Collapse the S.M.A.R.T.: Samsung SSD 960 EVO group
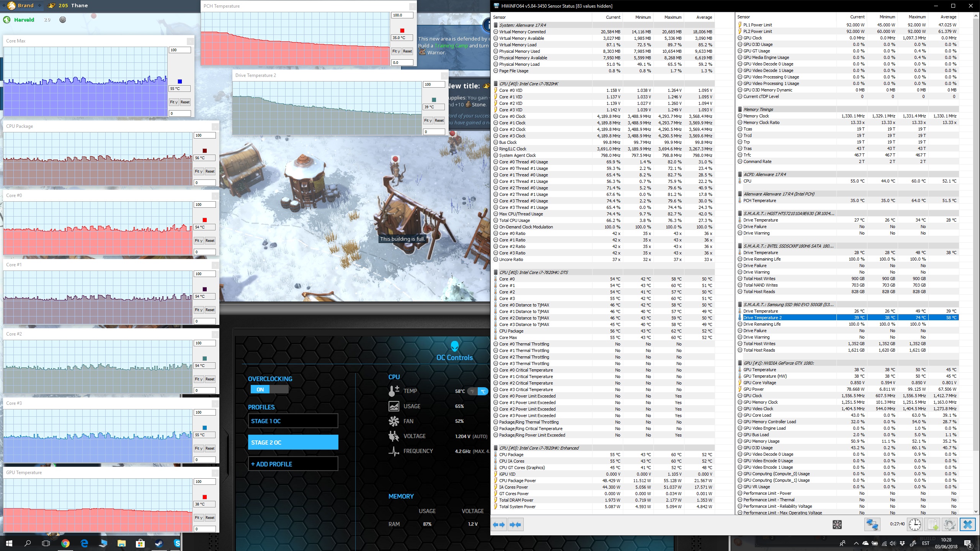980x551 pixels. tap(740, 305)
